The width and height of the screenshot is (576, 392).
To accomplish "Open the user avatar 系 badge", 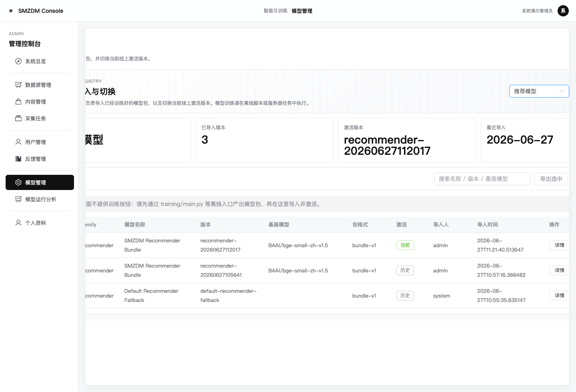I will (563, 11).
